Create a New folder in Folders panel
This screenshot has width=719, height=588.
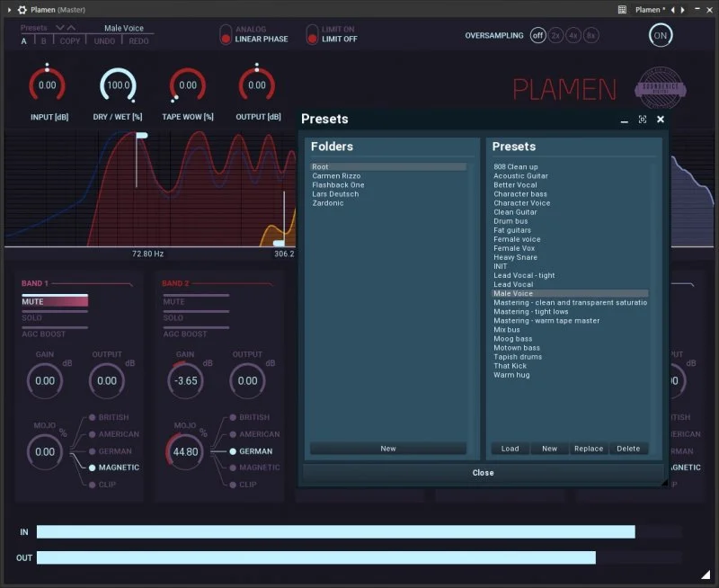coord(388,449)
